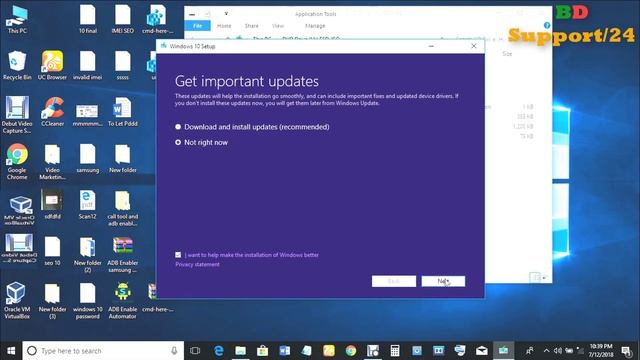
Task: Open New folder (3) on desktop
Action: click(52, 301)
